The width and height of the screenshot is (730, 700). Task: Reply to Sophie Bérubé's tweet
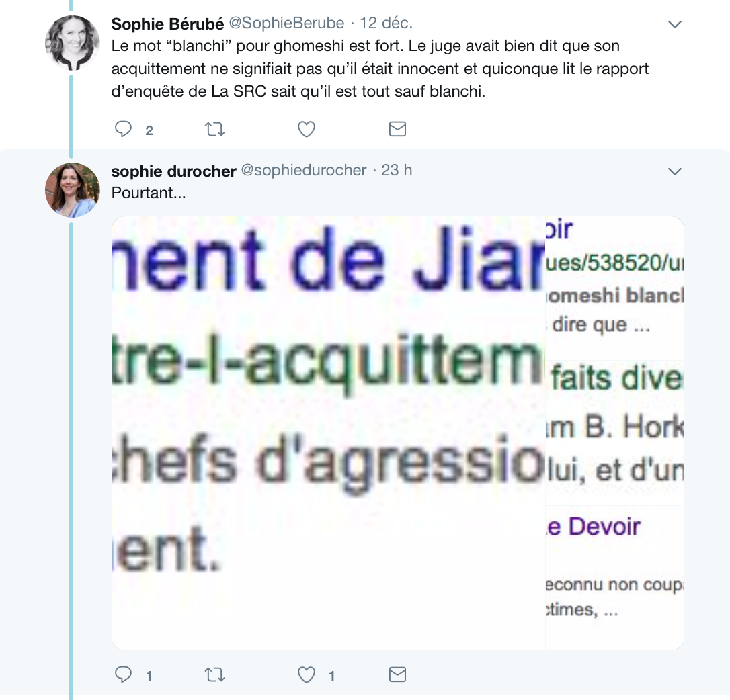click(x=124, y=129)
